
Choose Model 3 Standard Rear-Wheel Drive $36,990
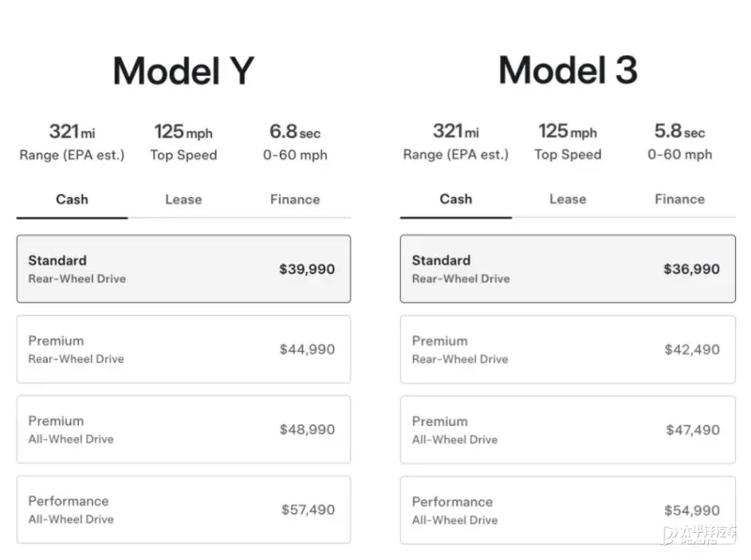click(568, 269)
